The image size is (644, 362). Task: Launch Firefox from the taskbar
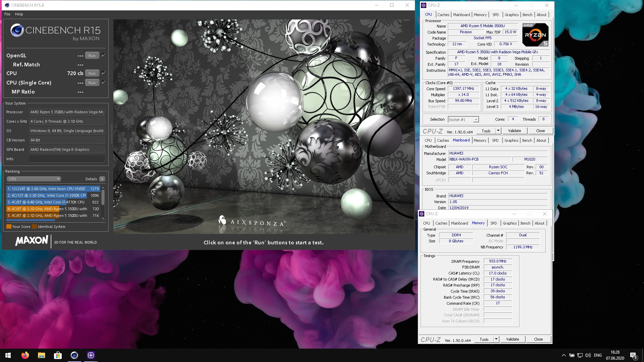(25, 355)
